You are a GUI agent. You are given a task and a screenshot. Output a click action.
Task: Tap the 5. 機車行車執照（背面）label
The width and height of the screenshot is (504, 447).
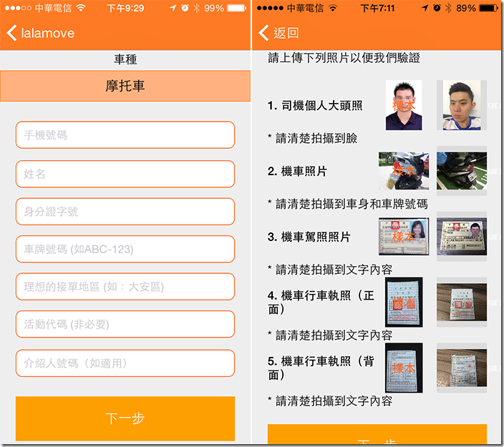click(321, 368)
